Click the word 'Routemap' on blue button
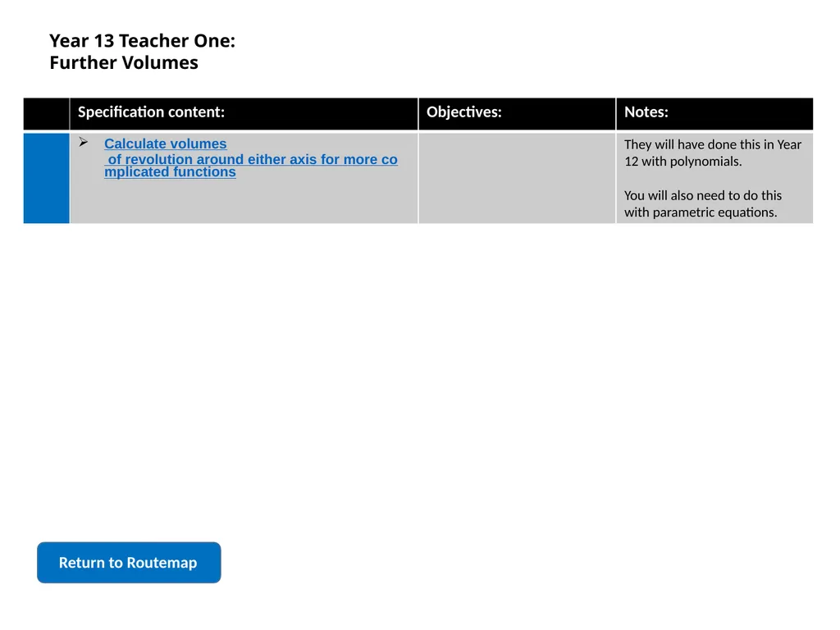Image resolution: width=840 pixels, height=630 pixels. (162, 563)
